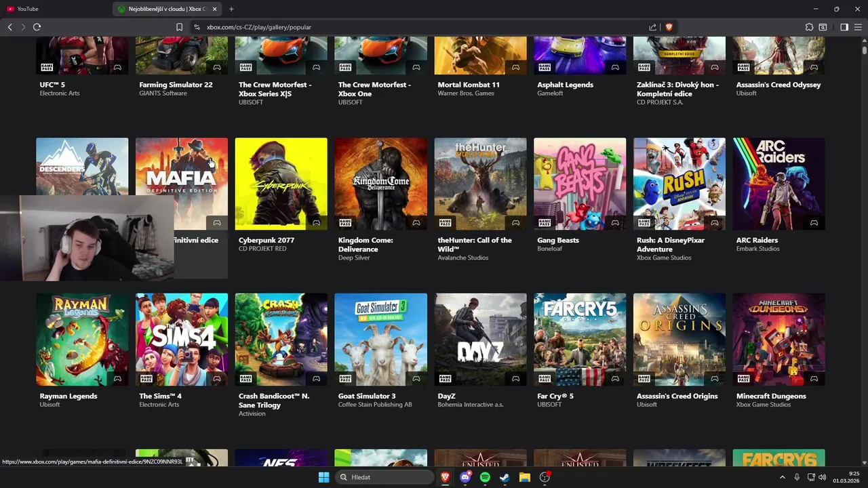
Task: Open the Crash Bandicoot cover art
Action: [x=281, y=340]
